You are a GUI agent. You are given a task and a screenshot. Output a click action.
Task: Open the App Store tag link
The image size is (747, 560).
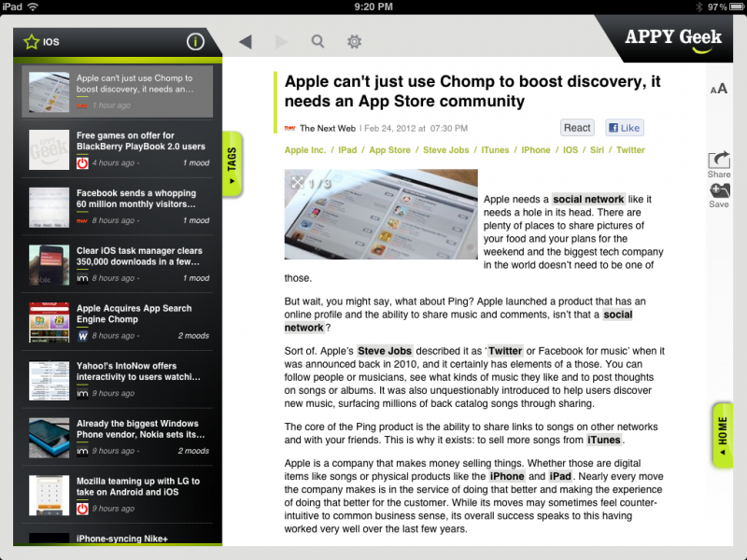[x=389, y=150]
